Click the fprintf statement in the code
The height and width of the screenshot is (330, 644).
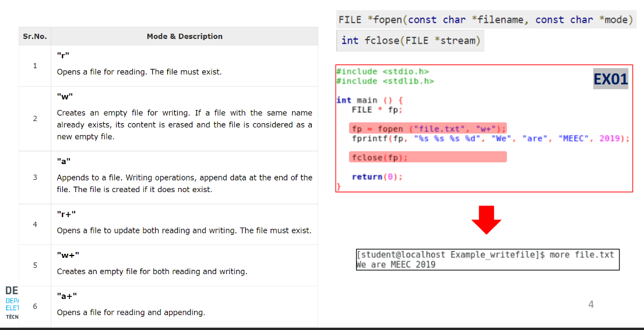[490, 139]
